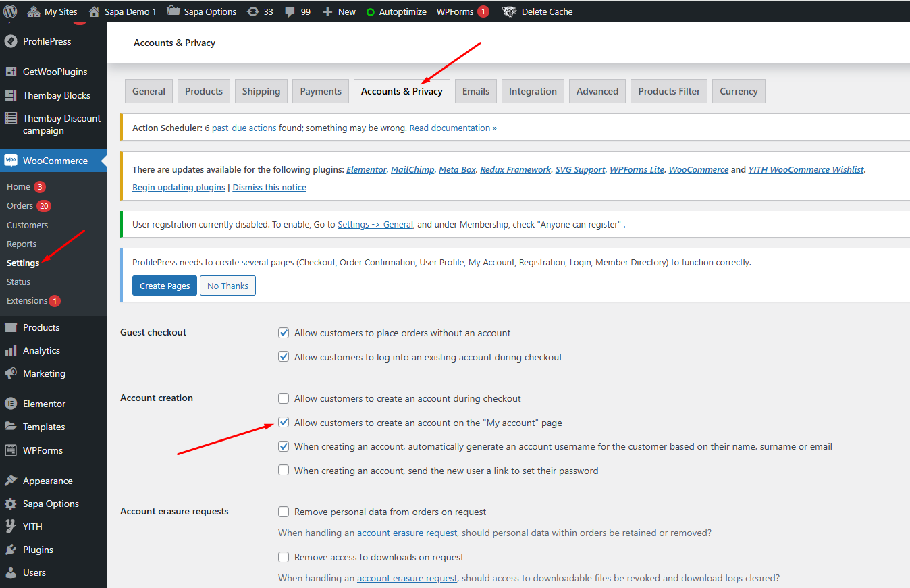Viewport: 910px width, 588px height.
Task: Open the Sapa Demo 1 site menu
Action: [x=122, y=11]
